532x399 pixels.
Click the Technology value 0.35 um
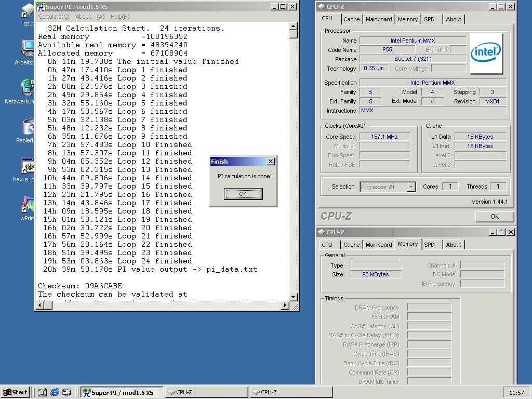pos(374,68)
